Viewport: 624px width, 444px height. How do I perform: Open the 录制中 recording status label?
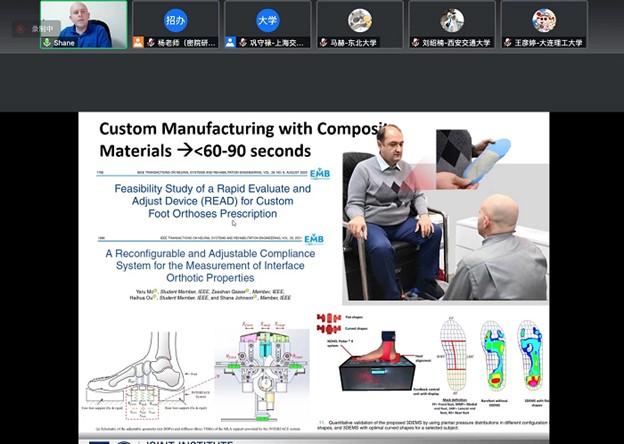pos(42,29)
